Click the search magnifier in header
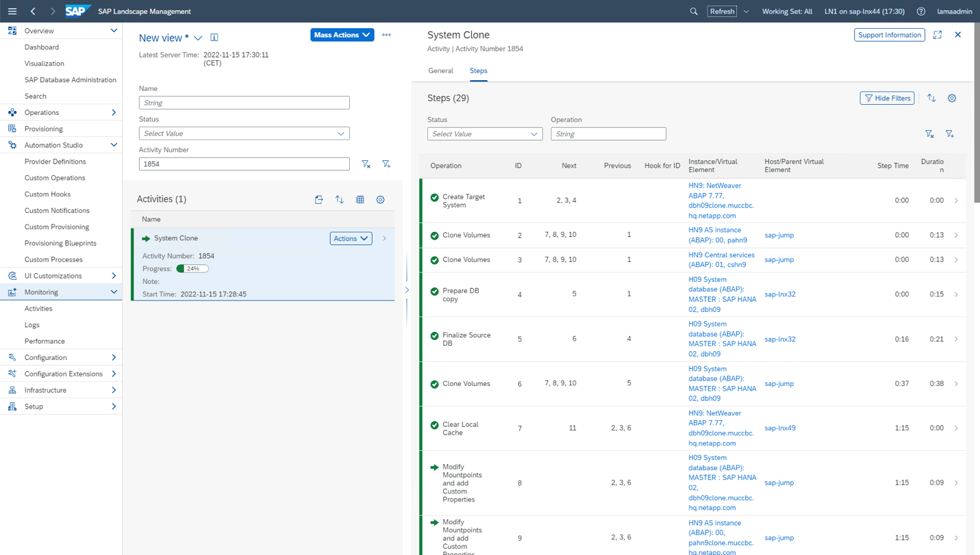 (x=694, y=11)
